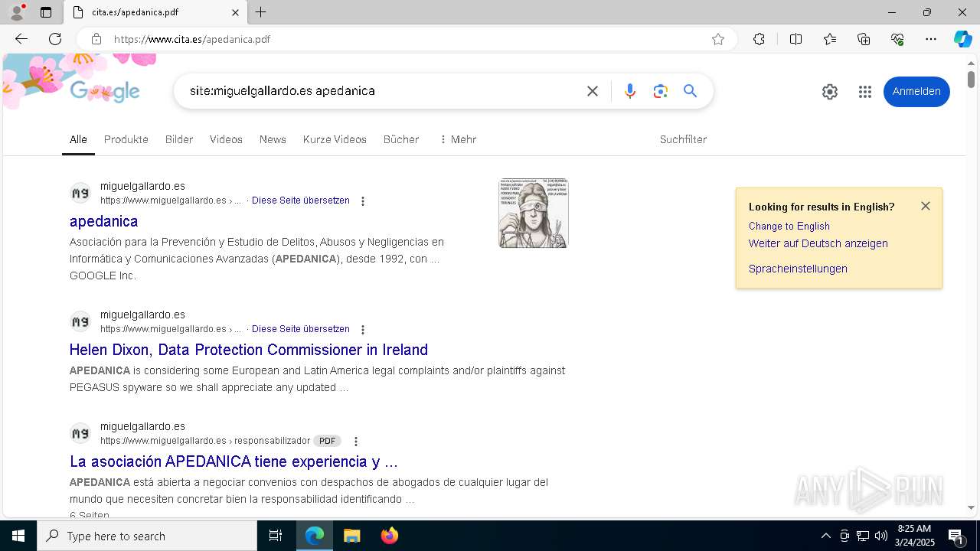Submit search with magnifier icon
The width and height of the screenshot is (980, 551).
tap(691, 91)
